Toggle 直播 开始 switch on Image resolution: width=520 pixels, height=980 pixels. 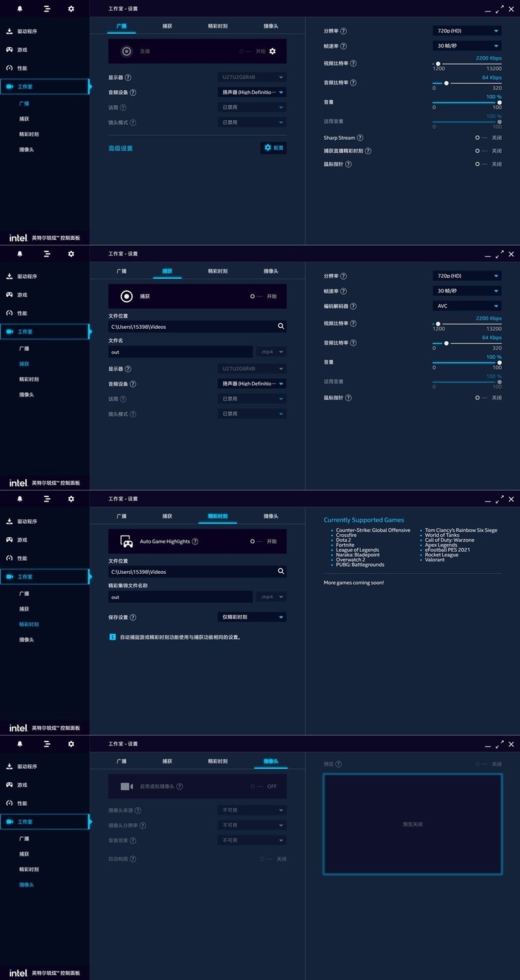244,51
